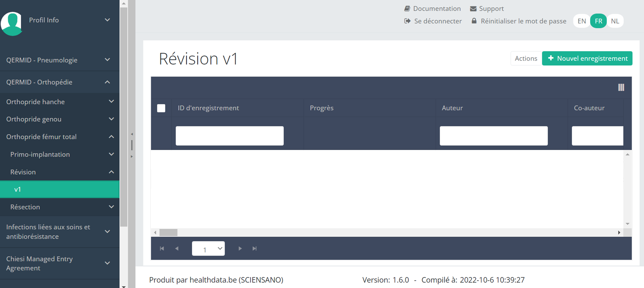The height and width of the screenshot is (288, 644).
Task: Go to next page arrow
Action: (x=240, y=249)
